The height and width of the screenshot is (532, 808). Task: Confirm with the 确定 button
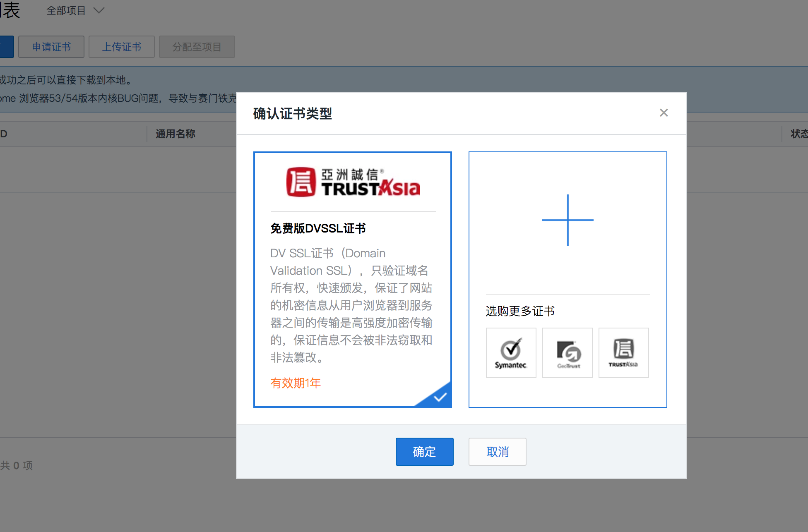coord(424,451)
